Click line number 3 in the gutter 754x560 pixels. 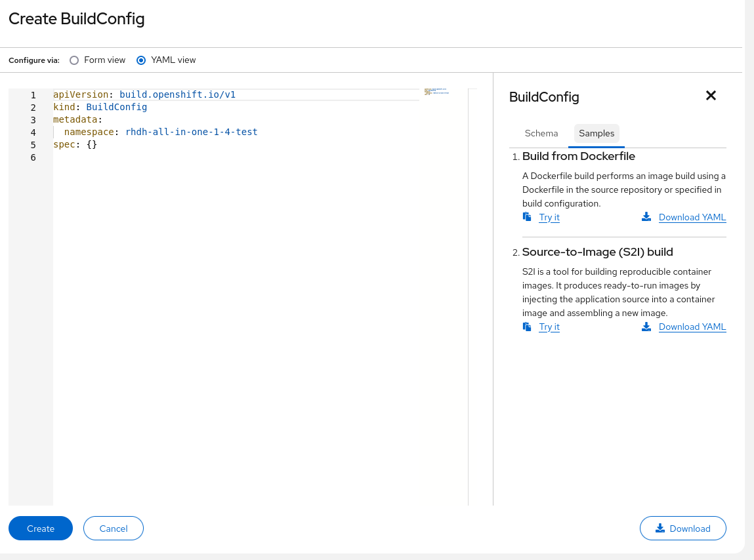tap(33, 120)
